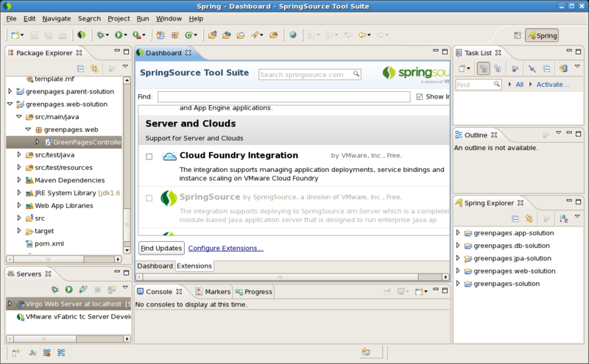Click the JUnit shortcut in status bar
Image resolution: width=589 pixels, height=364 pixels.
pyautogui.click(x=32, y=353)
